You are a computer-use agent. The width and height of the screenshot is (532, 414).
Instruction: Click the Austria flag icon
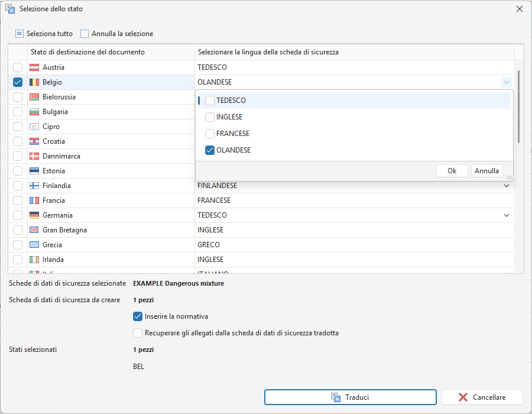34,67
